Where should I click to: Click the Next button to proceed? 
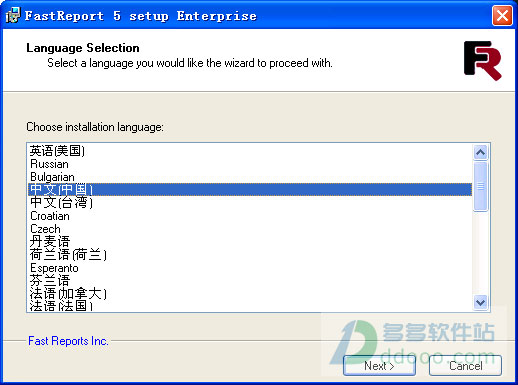[x=379, y=366]
